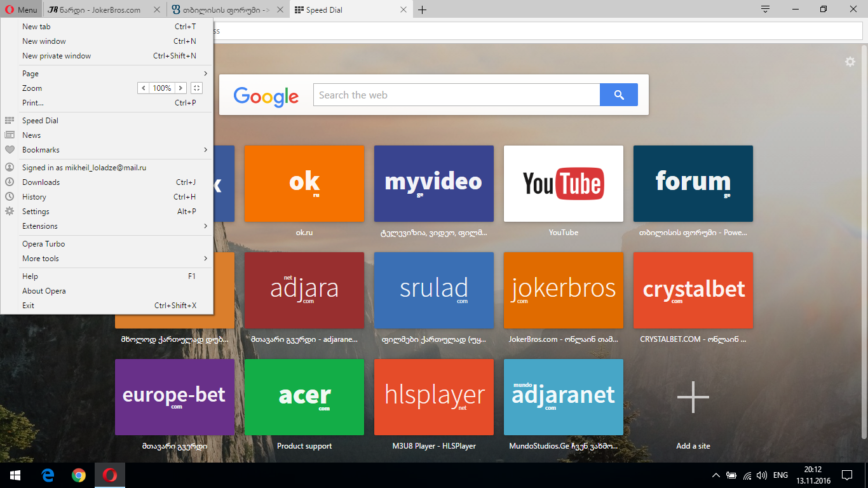Expand the Bookmarks submenu arrow

pos(205,150)
